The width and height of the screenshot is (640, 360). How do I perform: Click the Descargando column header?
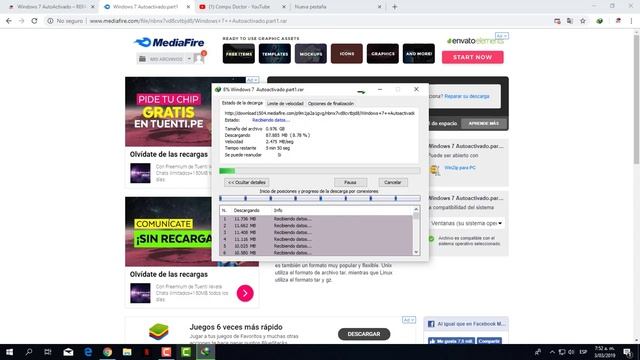247,210
